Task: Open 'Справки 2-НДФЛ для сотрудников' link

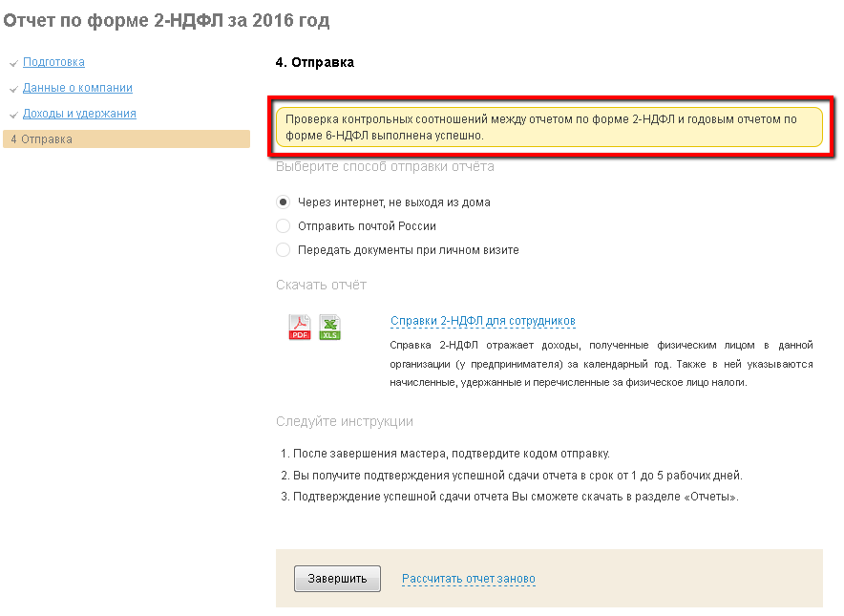Action: coord(483,321)
